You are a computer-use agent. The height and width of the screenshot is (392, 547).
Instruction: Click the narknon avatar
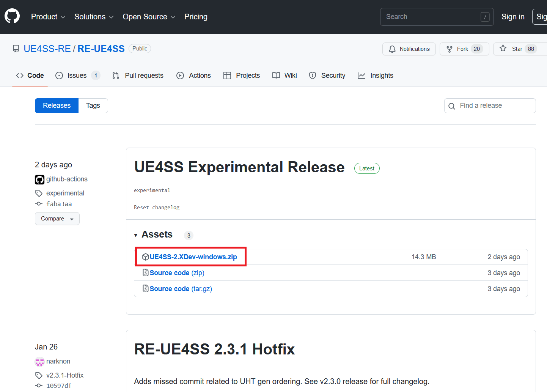point(39,362)
